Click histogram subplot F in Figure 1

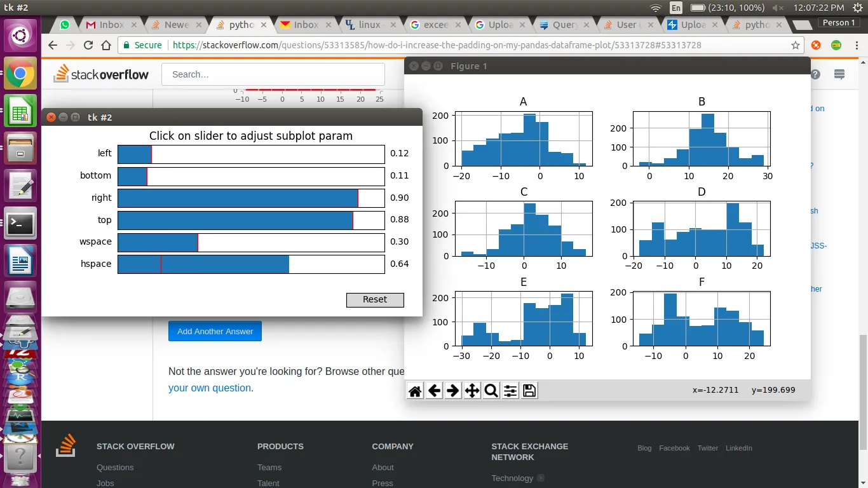pyautogui.click(x=702, y=319)
